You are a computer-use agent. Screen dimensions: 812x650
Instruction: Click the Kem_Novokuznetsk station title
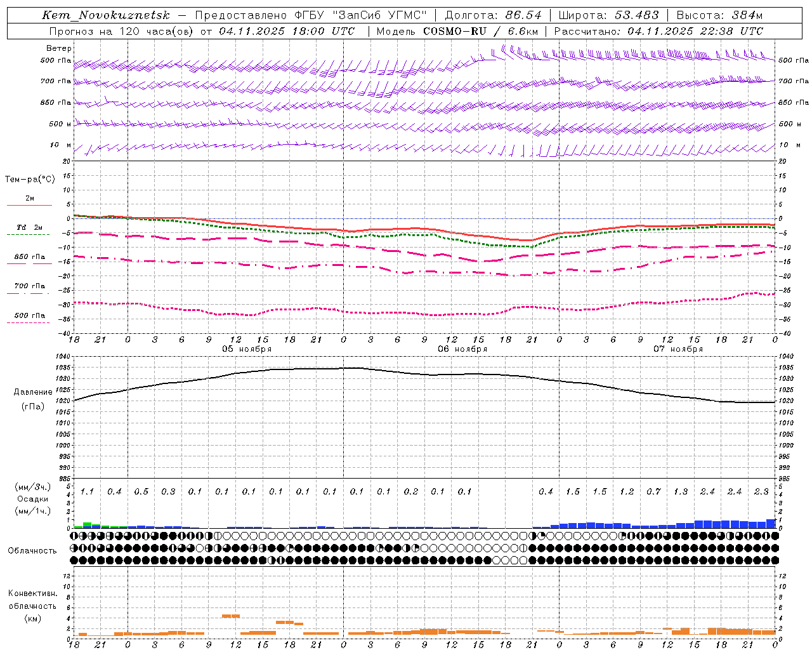pyautogui.click(x=106, y=15)
